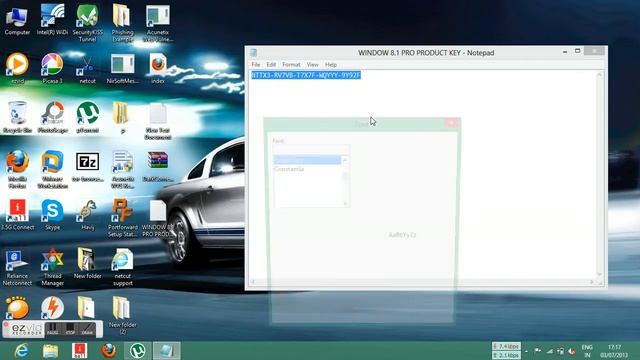Viewport: 640px width, 360px height.
Task: Select the 7z tor browser archive
Action: pyautogui.click(x=87, y=167)
